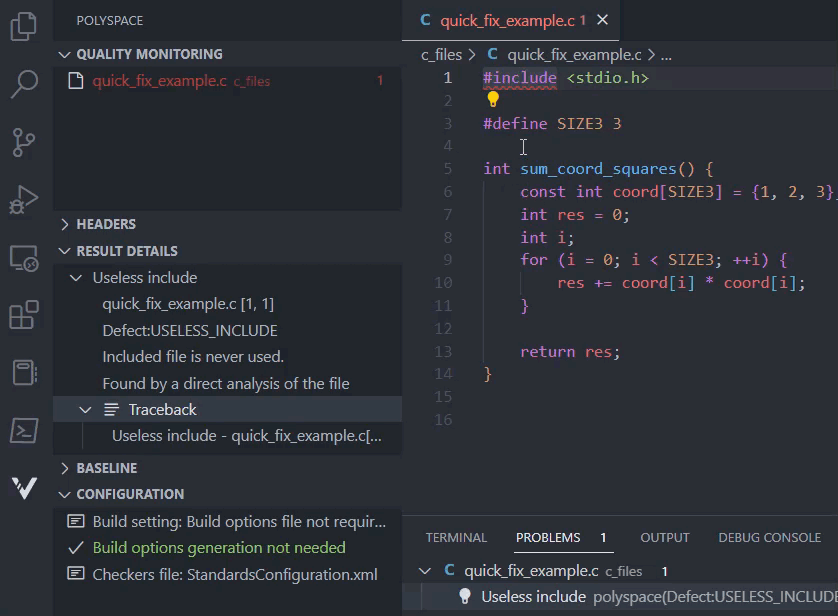This screenshot has height=616, width=838.
Task: Open the Run and Debug view icon
Action: (x=24, y=200)
